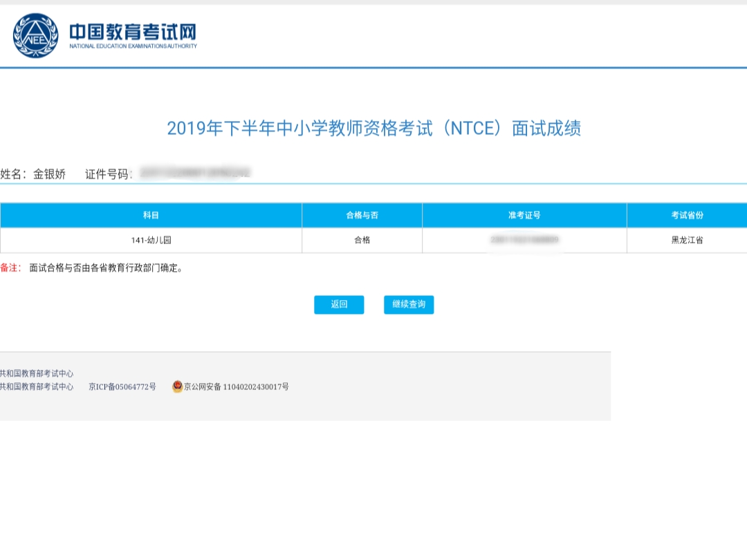Click the NEEA circular logo
Viewport: 747px width, 560px height.
tap(35, 36)
